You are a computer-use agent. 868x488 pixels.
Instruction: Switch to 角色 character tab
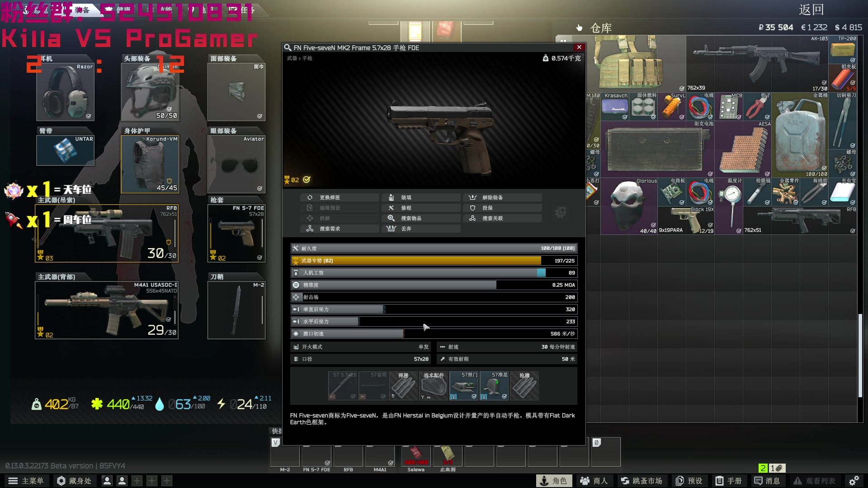pos(554,481)
